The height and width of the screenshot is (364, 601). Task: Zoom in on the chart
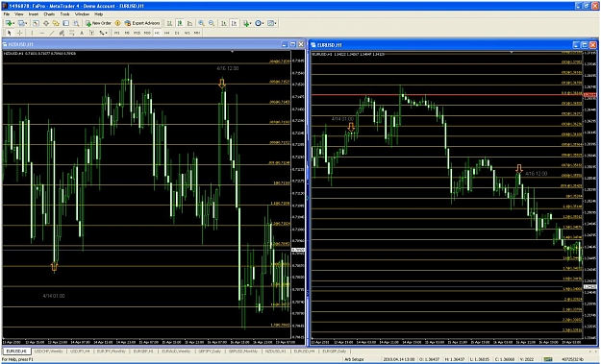click(x=201, y=23)
